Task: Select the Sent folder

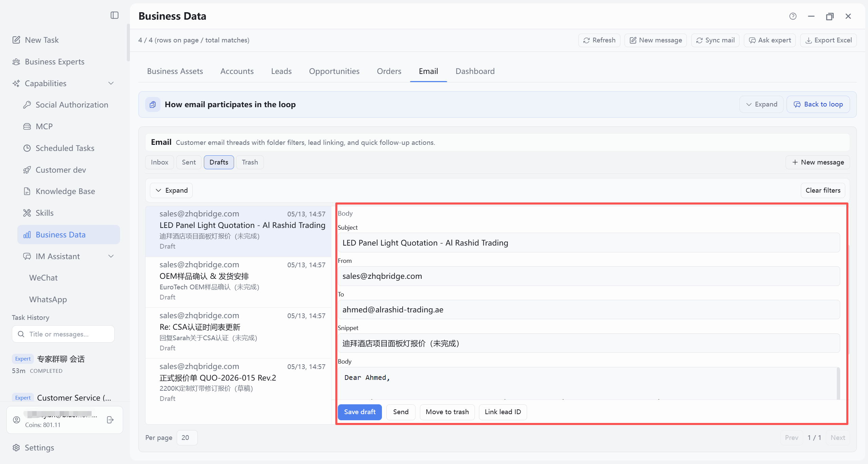Action: 189,162
